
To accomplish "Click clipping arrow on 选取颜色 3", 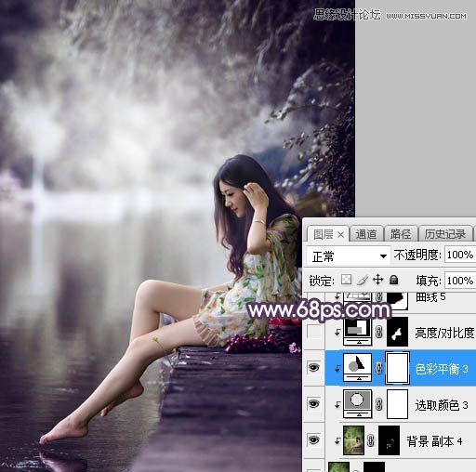I will pos(337,404).
